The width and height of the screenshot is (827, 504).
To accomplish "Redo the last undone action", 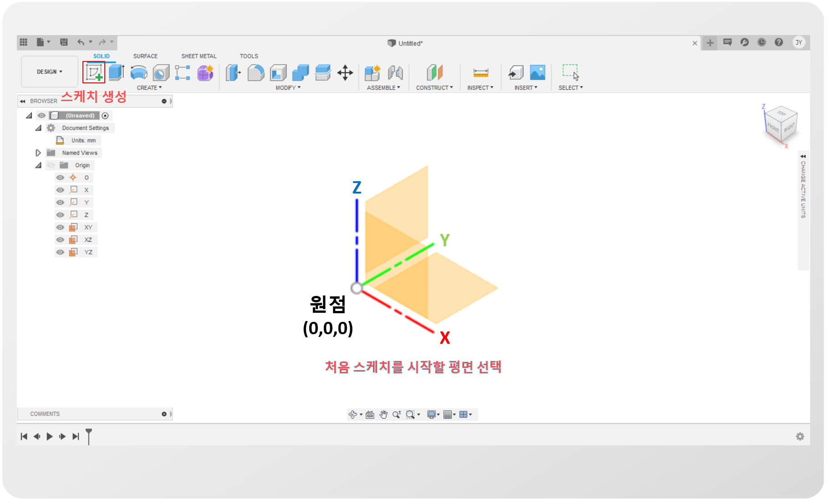I will coord(102,42).
